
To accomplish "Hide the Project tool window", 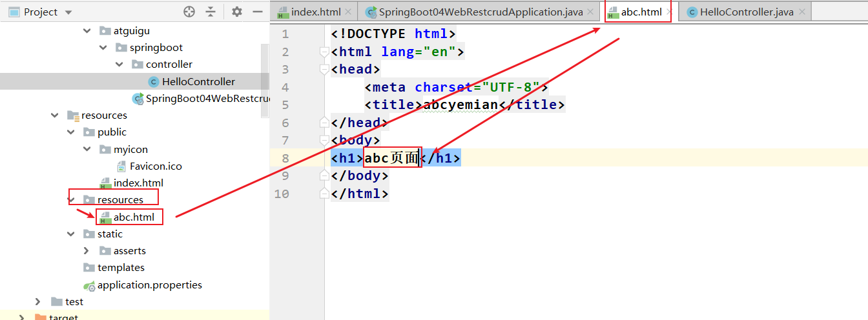I will pyautogui.click(x=257, y=12).
